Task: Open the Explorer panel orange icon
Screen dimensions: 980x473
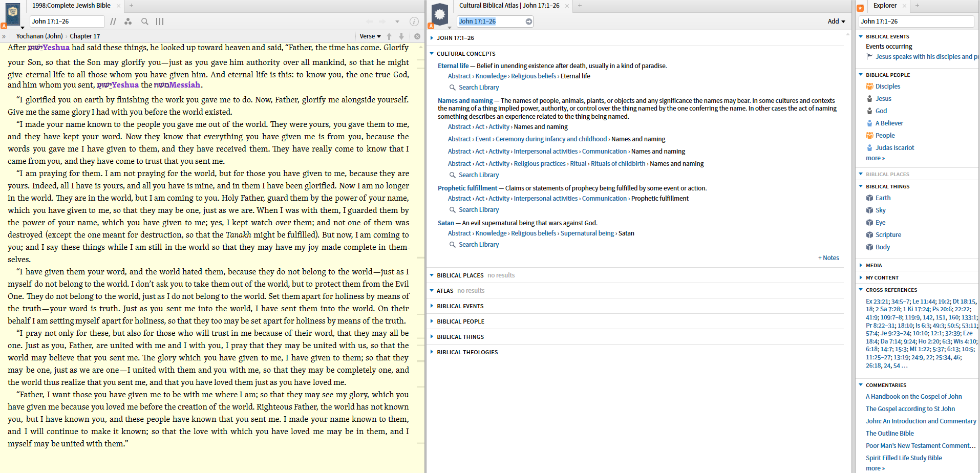Action: click(860, 7)
